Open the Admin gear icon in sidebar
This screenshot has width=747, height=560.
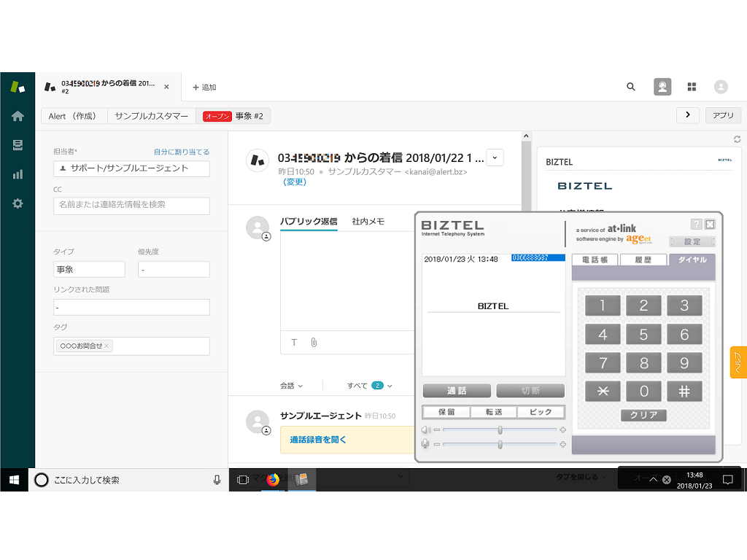pyautogui.click(x=18, y=203)
